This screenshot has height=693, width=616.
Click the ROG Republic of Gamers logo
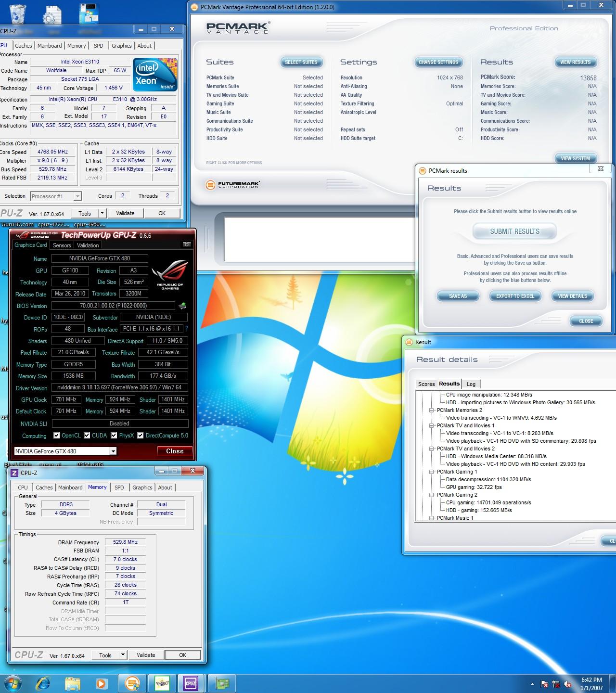pyautogui.click(x=169, y=274)
